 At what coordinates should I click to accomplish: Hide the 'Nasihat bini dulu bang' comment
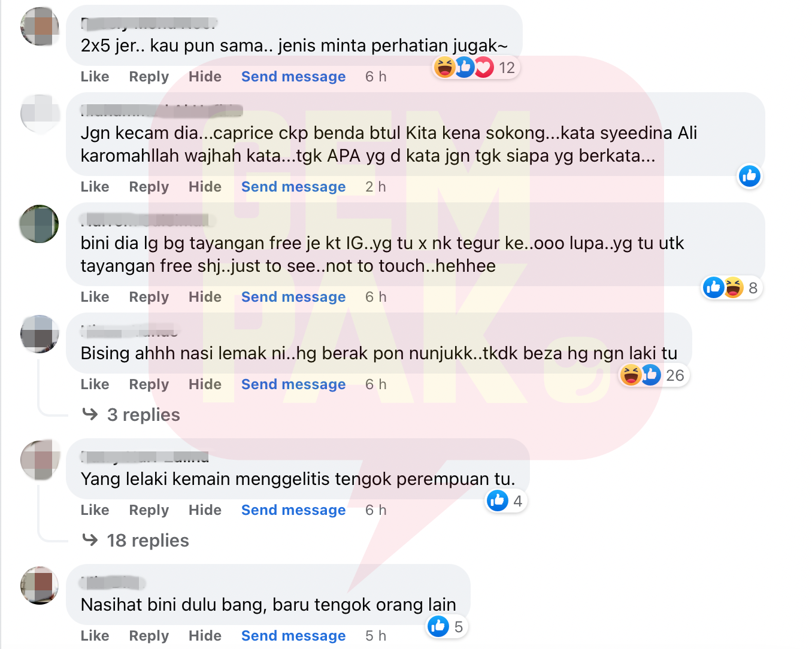(205, 636)
